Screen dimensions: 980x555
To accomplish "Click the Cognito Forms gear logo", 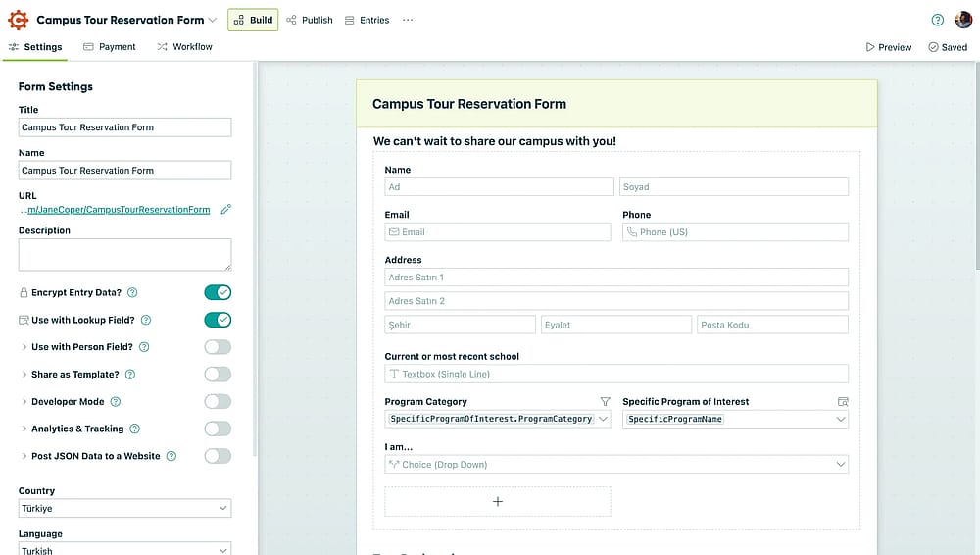I will (18, 20).
